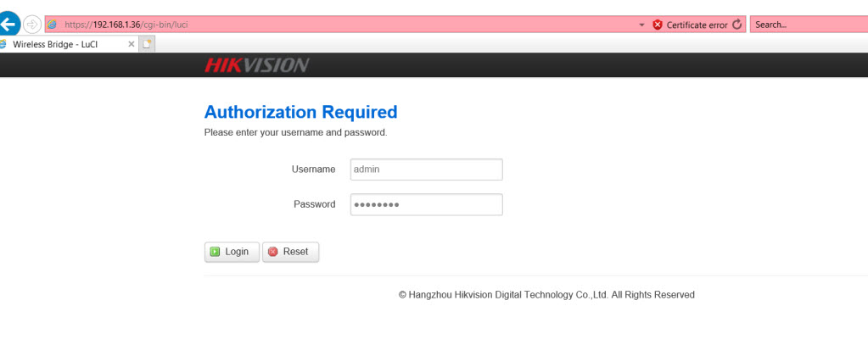Click the URL text in the address bar
Image resolution: width=868 pixels, height=345 pixels.
point(126,25)
